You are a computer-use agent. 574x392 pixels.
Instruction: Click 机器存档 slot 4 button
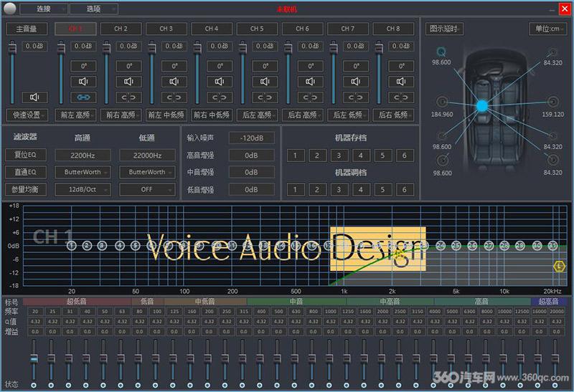(361, 156)
